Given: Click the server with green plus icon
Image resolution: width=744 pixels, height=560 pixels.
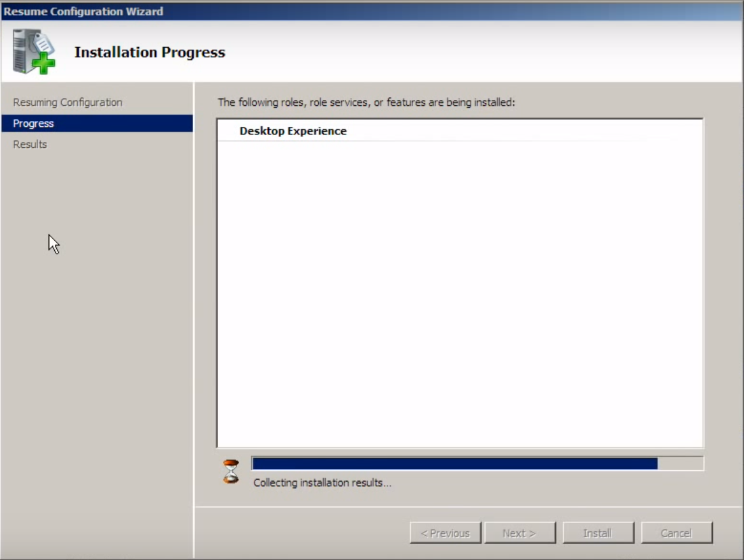Looking at the screenshot, I should click(x=34, y=52).
